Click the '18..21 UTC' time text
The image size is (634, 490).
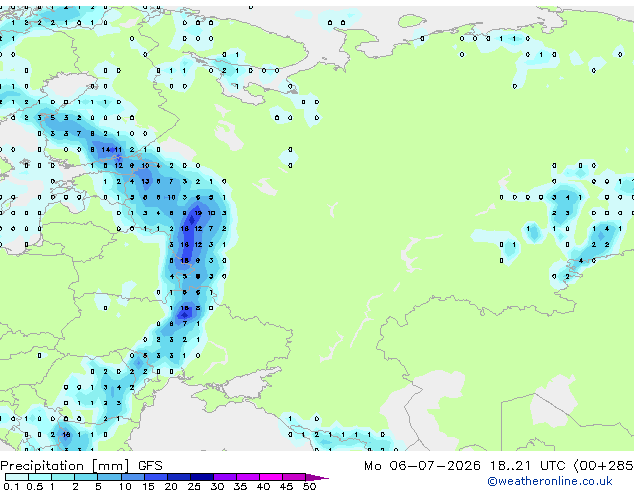tap(527, 466)
